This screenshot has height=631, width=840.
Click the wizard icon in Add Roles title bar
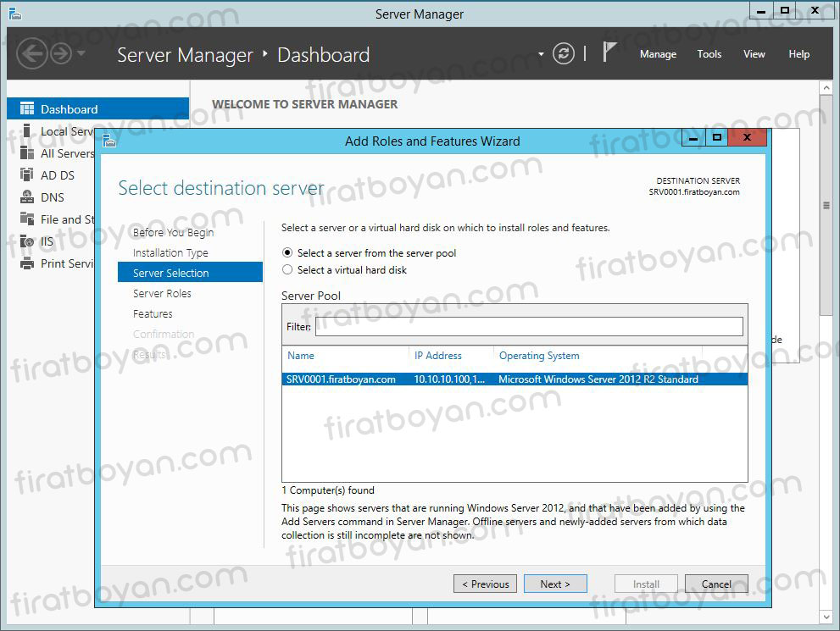(x=109, y=141)
